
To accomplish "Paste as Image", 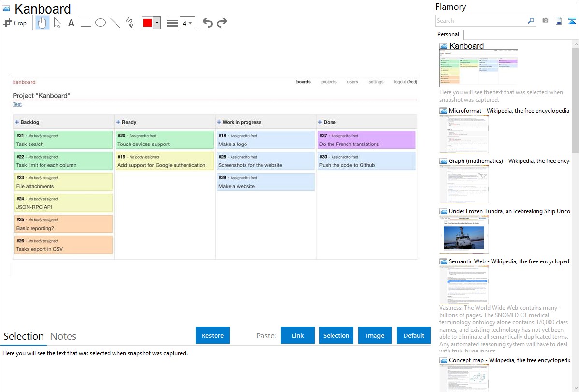I will tap(375, 335).
